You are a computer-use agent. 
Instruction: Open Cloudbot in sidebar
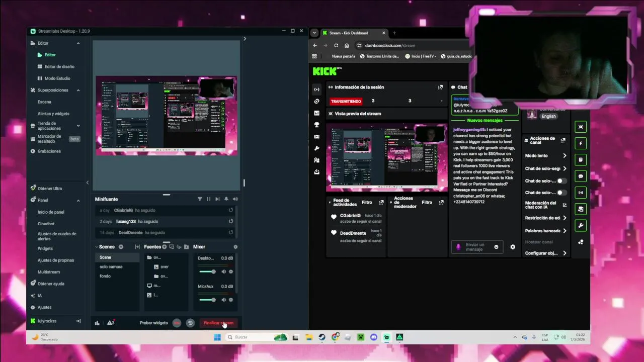click(x=46, y=224)
